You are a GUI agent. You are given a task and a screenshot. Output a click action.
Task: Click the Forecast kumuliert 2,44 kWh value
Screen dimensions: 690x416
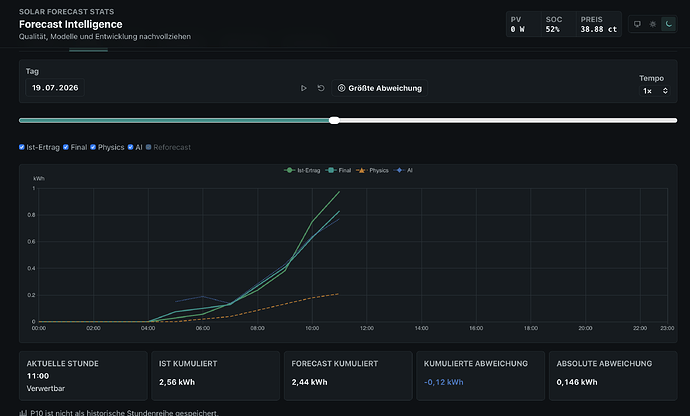click(x=309, y=382)
